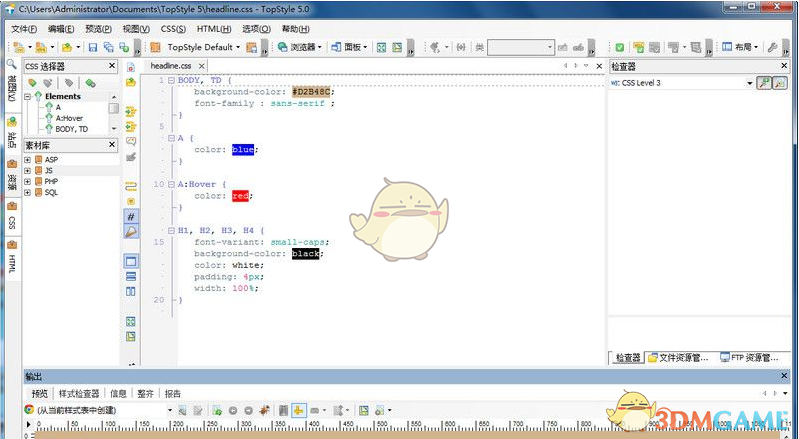Collapse the BODY, TD rule fold marker
Image resolution: width=799 pixels, height=439 pixels.
(x=171, y=80)
